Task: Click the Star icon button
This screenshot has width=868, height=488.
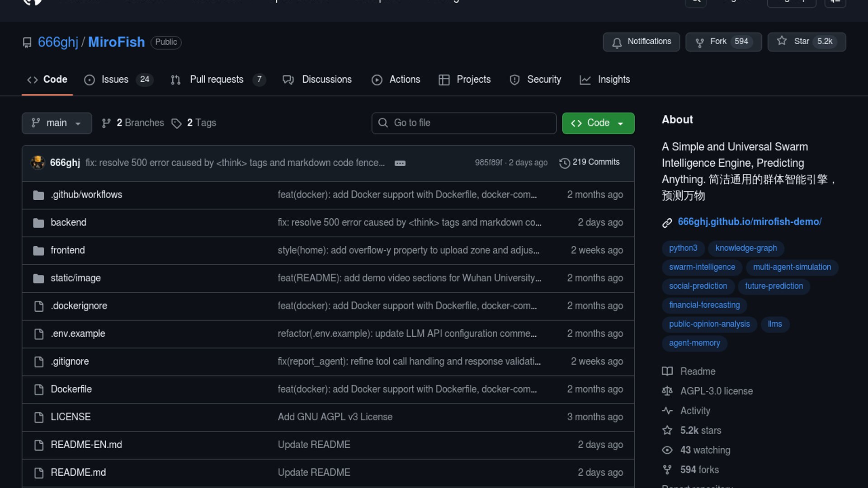Action: (782, 41)
